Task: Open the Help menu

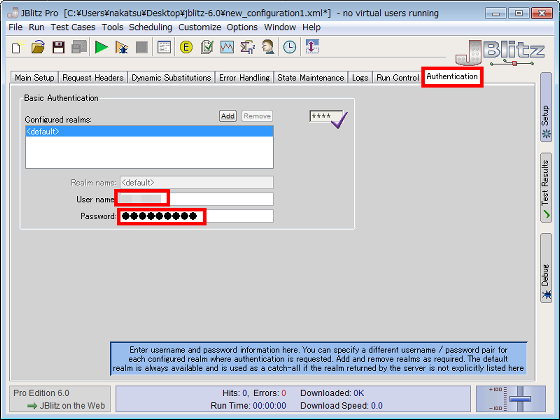Action: point(311,27)
